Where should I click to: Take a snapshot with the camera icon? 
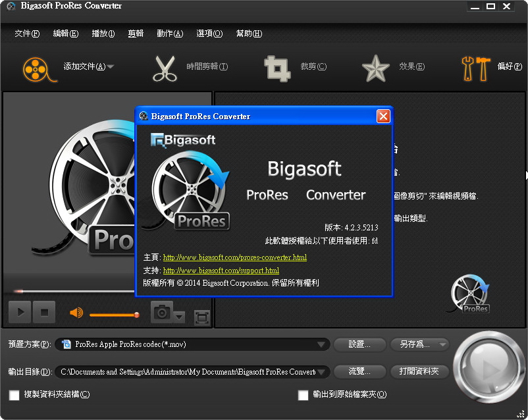click(x=161, y=313)
